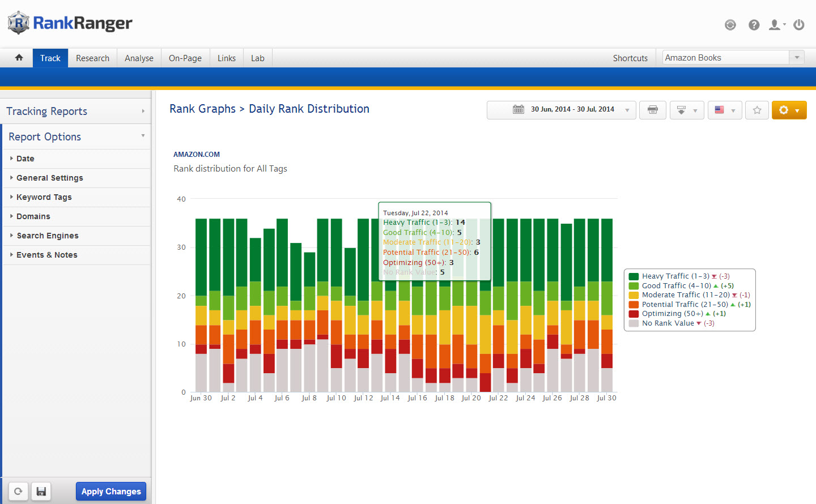
Task: Click the Apply Changes button
Action: [x=111, y=491]
